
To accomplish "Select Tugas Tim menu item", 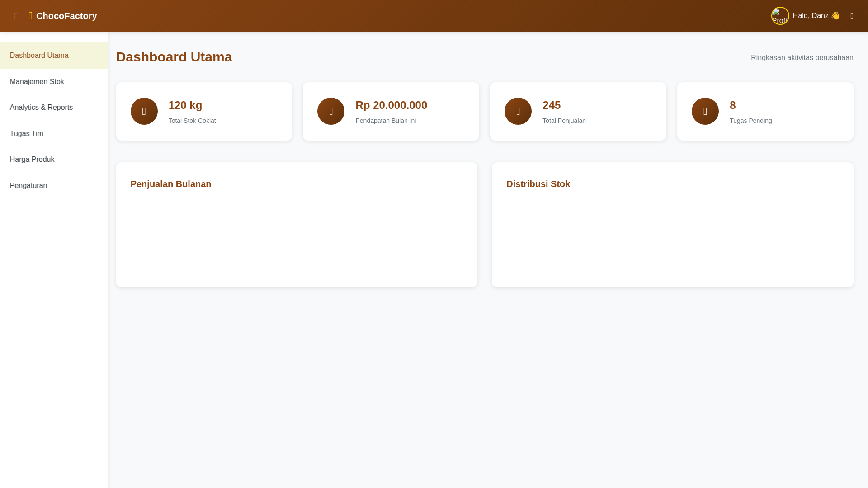I will pos(54,134).
